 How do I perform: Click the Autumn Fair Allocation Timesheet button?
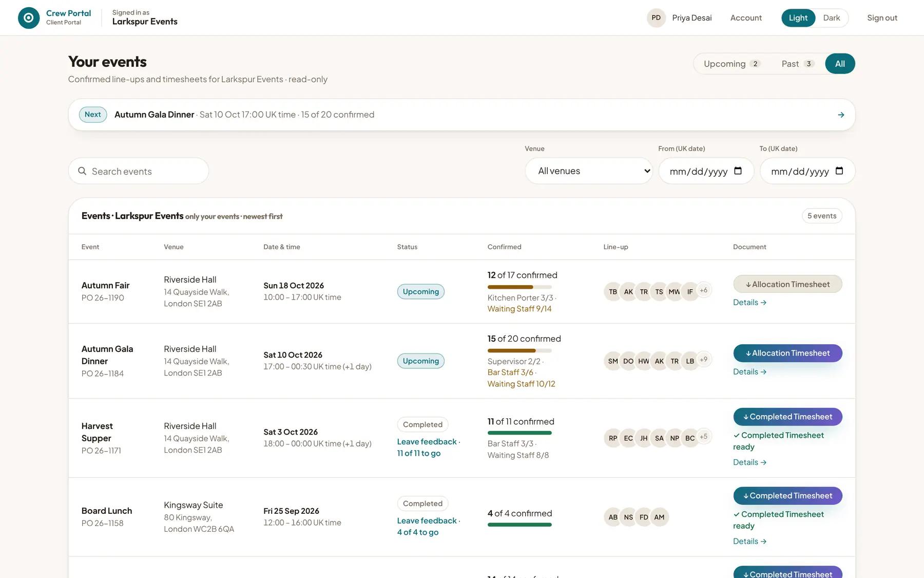[x=787, y=284]
